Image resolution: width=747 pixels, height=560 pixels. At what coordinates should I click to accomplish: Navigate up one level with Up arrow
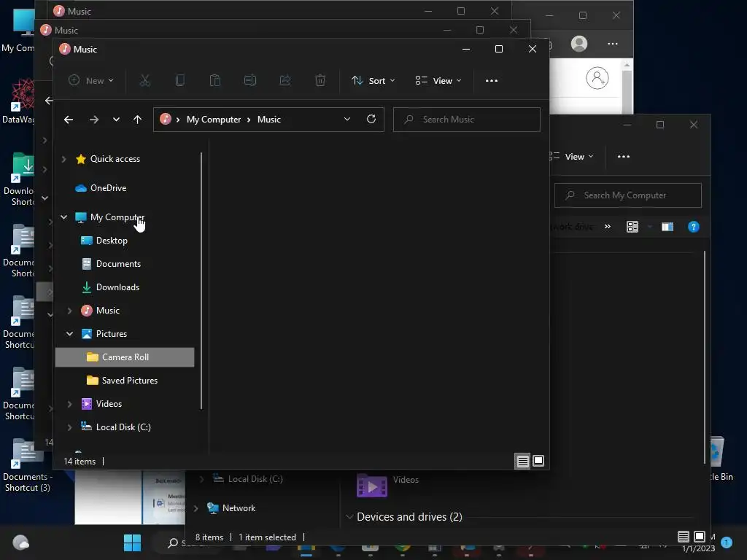tap(137, 120)
